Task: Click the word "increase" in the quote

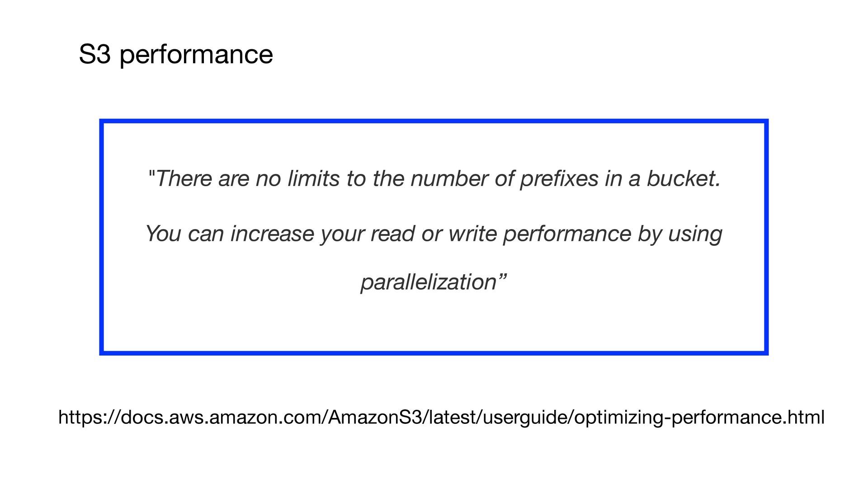Action: [x=272, y=234]
